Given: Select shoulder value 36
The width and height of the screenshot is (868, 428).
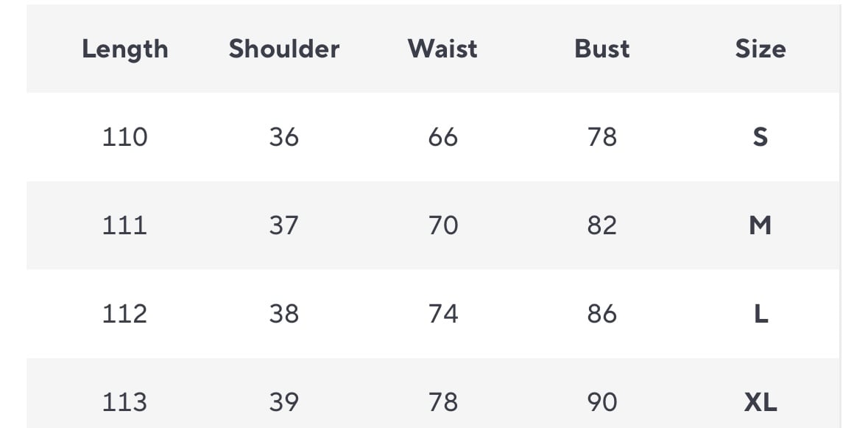Looking at the screenshot, I should click(x=283, y=137).
